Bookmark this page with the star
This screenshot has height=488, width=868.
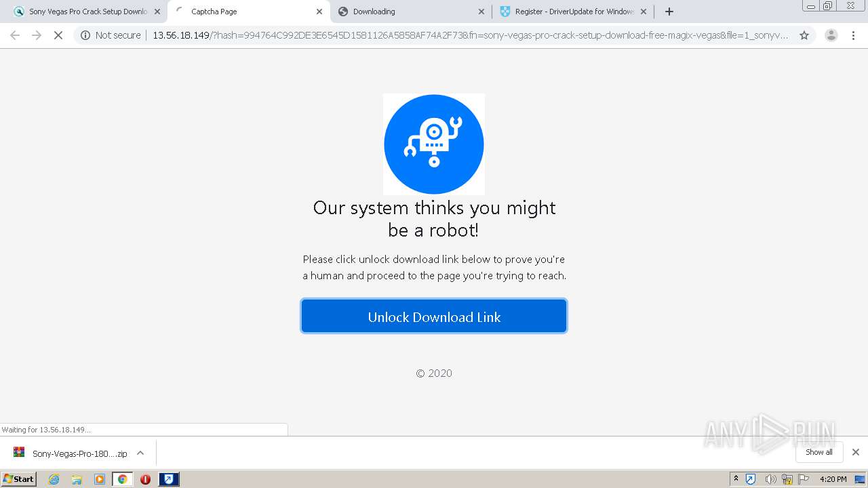(x=804, y=35)
